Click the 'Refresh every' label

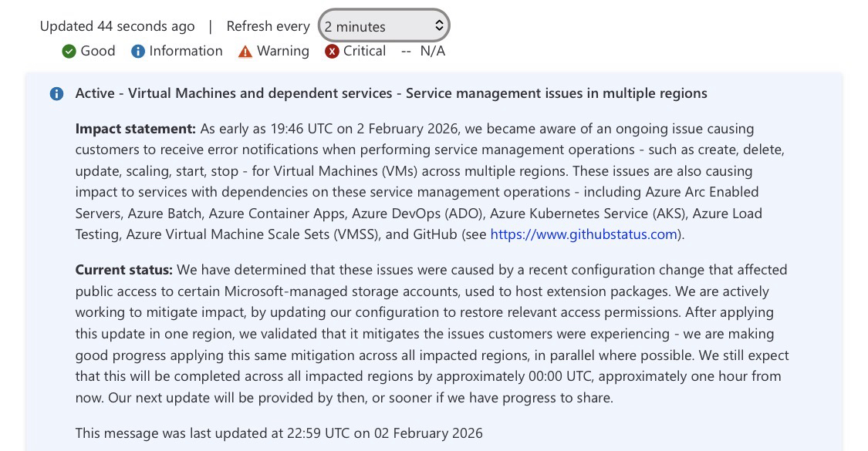click(268, 26)
